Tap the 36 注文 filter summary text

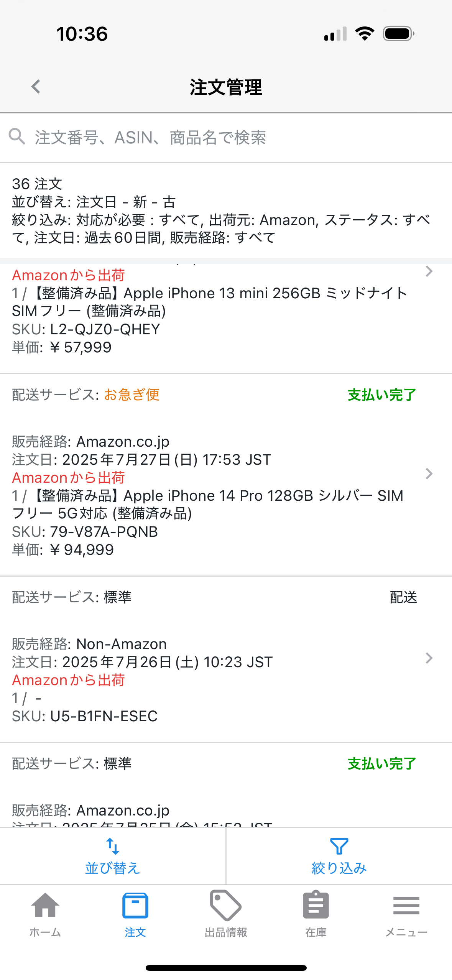click(x=37, y=184)
